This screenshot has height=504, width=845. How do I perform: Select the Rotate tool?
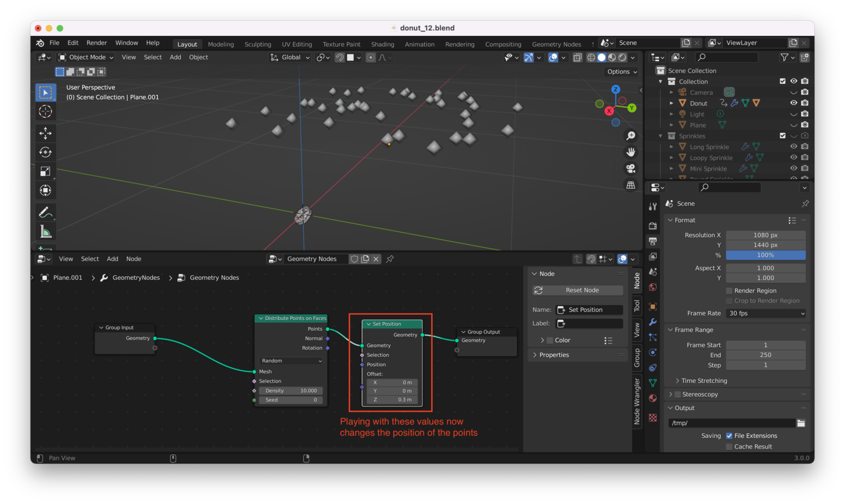(x=46, y=152)
